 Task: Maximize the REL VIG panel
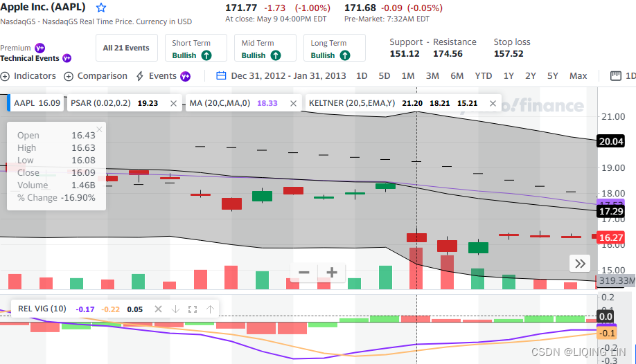tap(193, 309)
